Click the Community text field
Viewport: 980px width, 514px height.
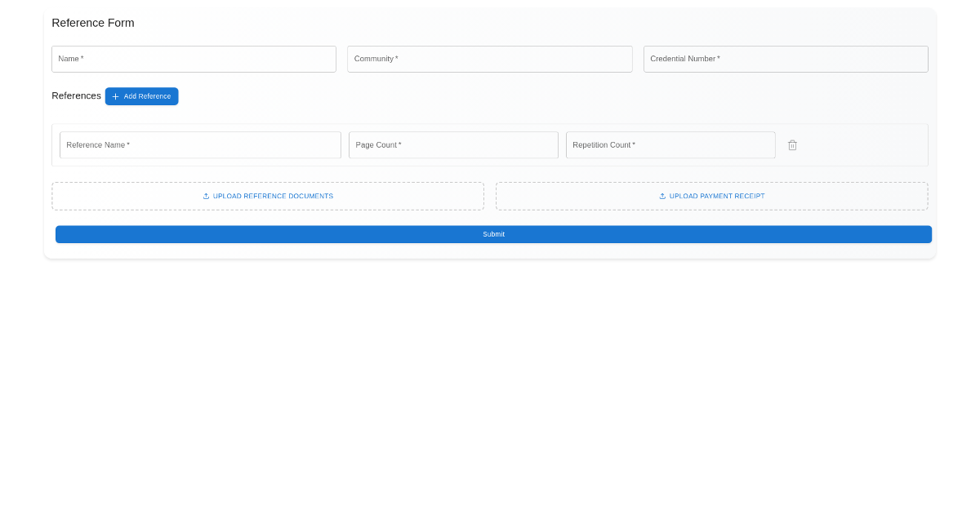coord(489,59)
